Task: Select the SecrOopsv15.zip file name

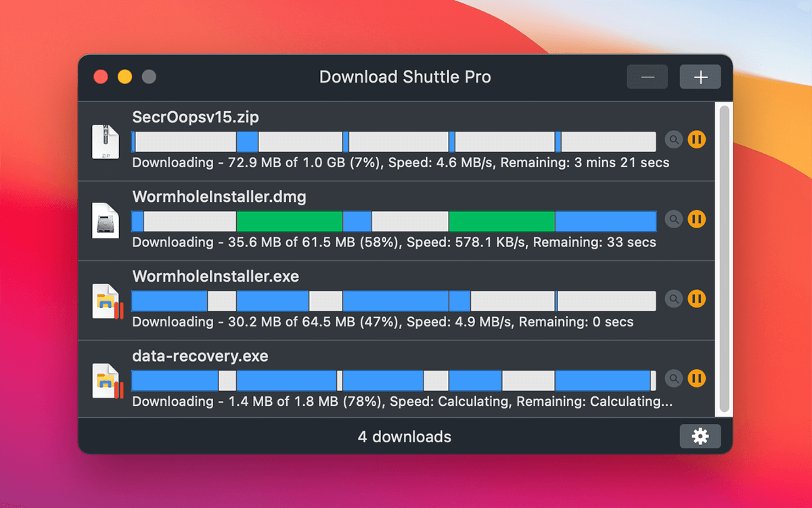Action: (x=196, y=117)
